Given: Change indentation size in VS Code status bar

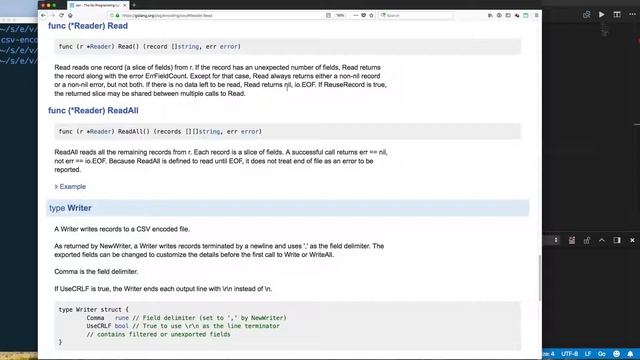Looking at the screenshot, I should (x=549, y=353).
